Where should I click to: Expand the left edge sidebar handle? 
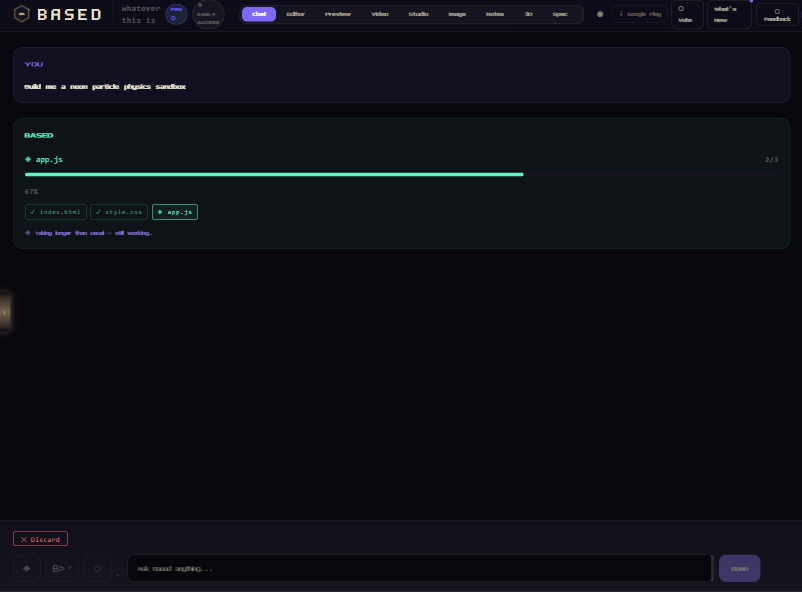[x=4, y=312]
